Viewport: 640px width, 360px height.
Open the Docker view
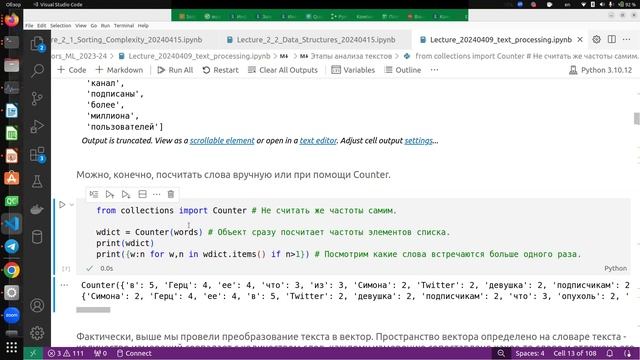37,209
